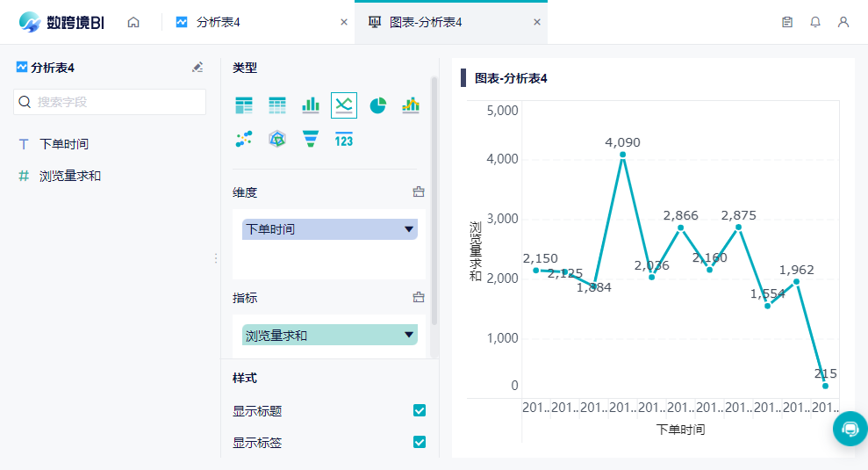The image size is (868, 470).
Task: Toggle the 显示标题 checkbox
Action: [x=420, y=410]
